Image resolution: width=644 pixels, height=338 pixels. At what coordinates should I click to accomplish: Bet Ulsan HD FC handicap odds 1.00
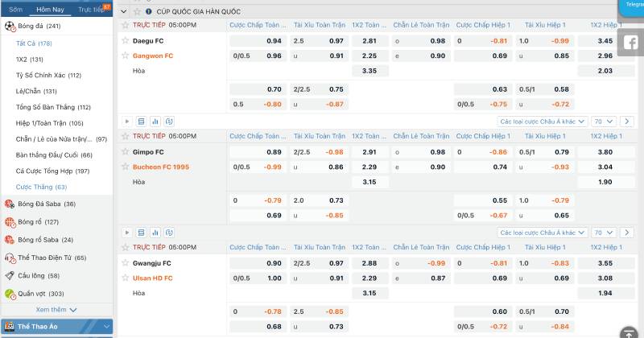[258, 278]
